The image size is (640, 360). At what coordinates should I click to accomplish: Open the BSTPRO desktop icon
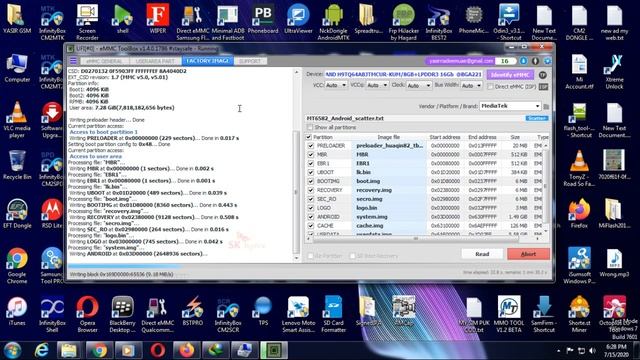(193, 311)
